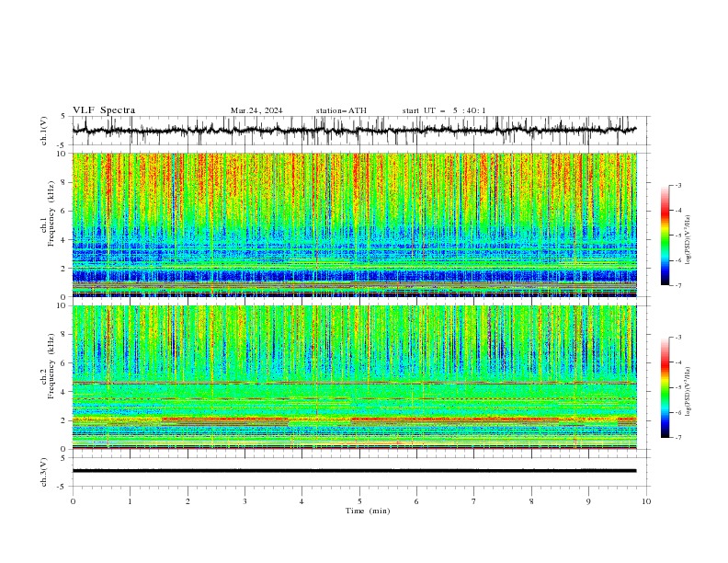Click inside the ch.2 spectrogram plot

click(x=355, y=377)
